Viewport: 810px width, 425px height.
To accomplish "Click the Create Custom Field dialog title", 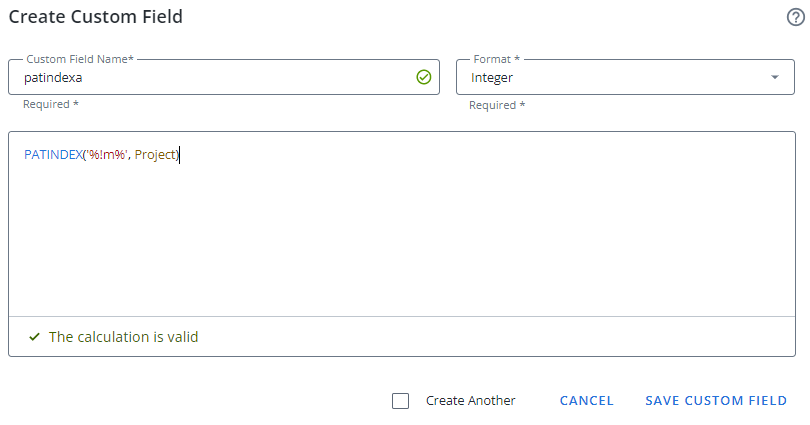I will tap(95, 17).
